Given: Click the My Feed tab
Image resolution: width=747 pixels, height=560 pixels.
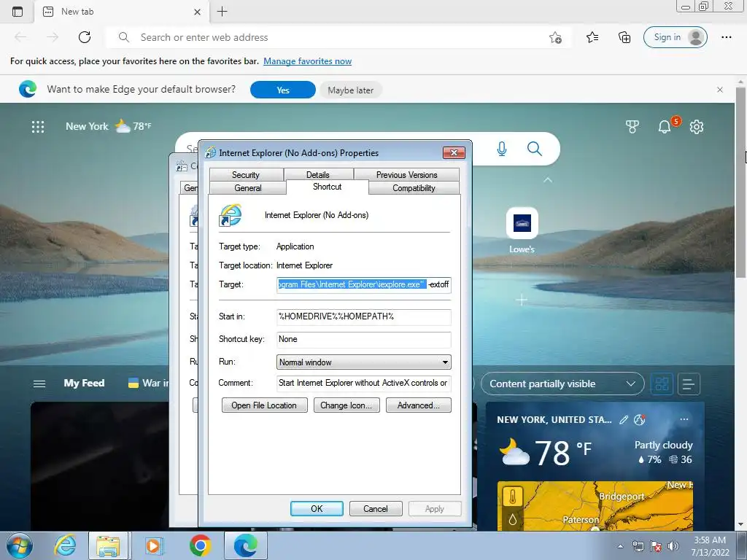Looking at the screenshot, I should [84, 384].
